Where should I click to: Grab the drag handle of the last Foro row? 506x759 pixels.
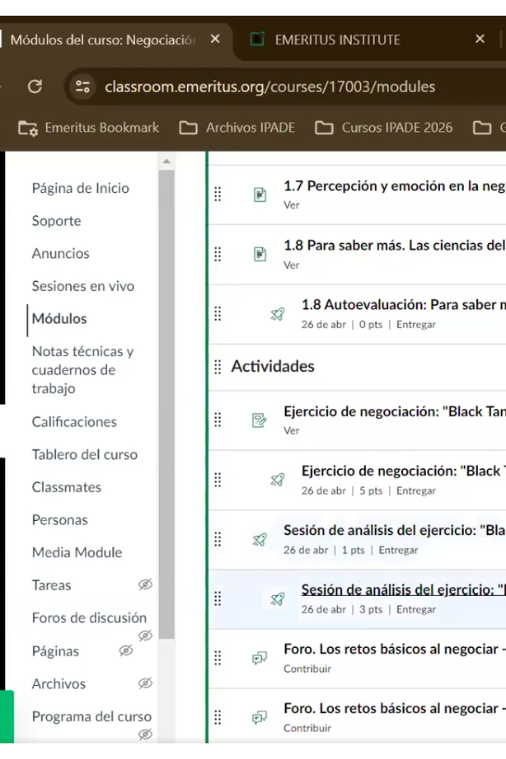(x=218, y=717)
